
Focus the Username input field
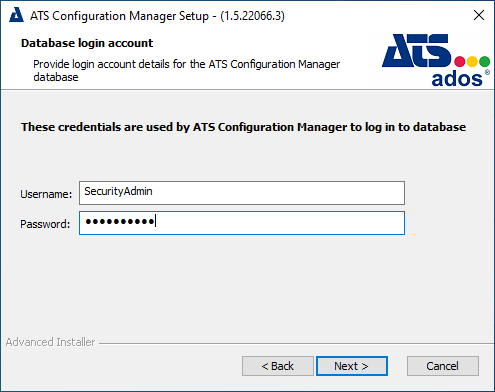tap(242, 193)
